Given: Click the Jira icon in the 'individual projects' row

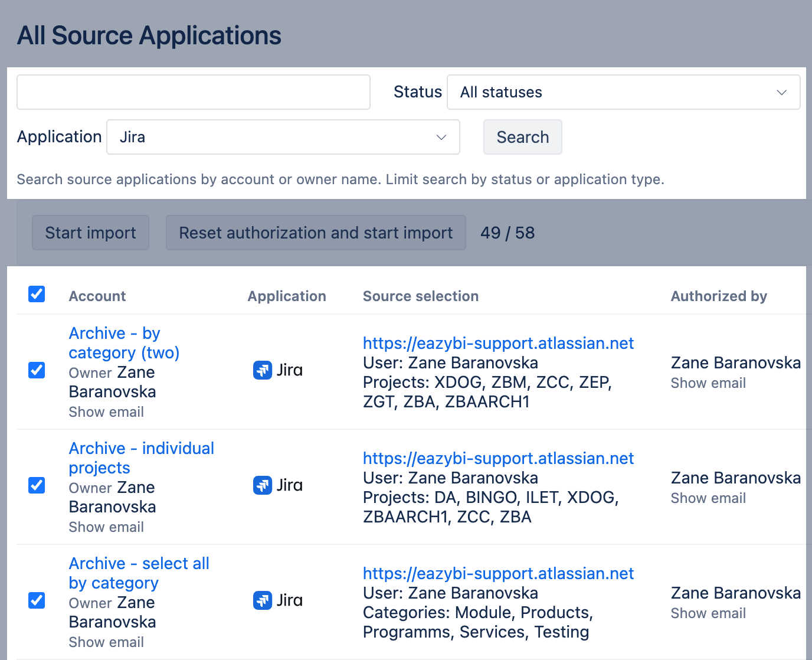Looking at the screenshot, I should (x=263, y=485).
